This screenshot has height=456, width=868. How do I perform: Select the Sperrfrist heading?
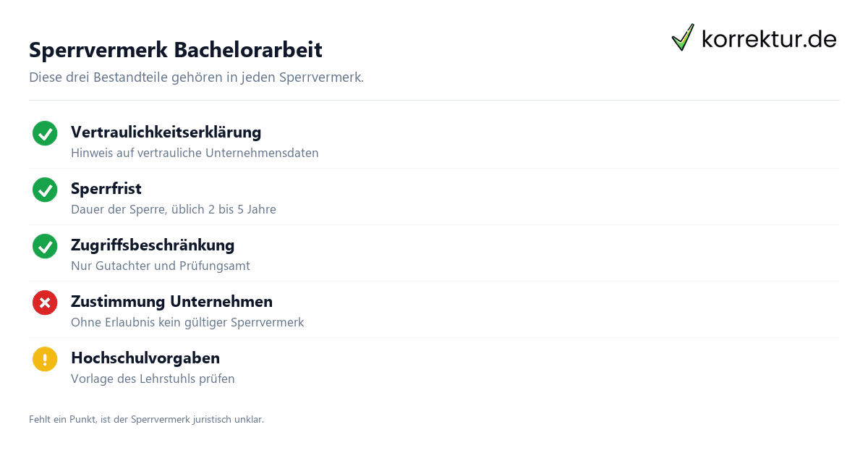click(106, 189)
